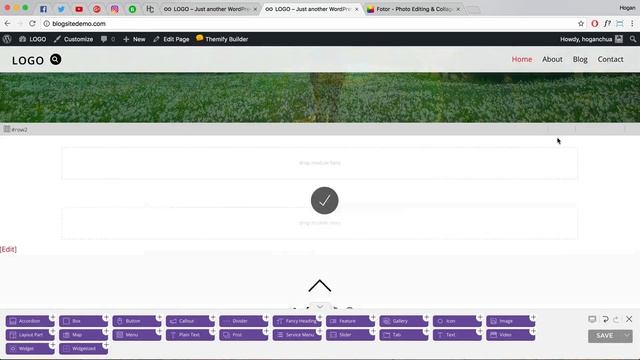
Task: Select the Gallery module
Action: tap(404, 321)
